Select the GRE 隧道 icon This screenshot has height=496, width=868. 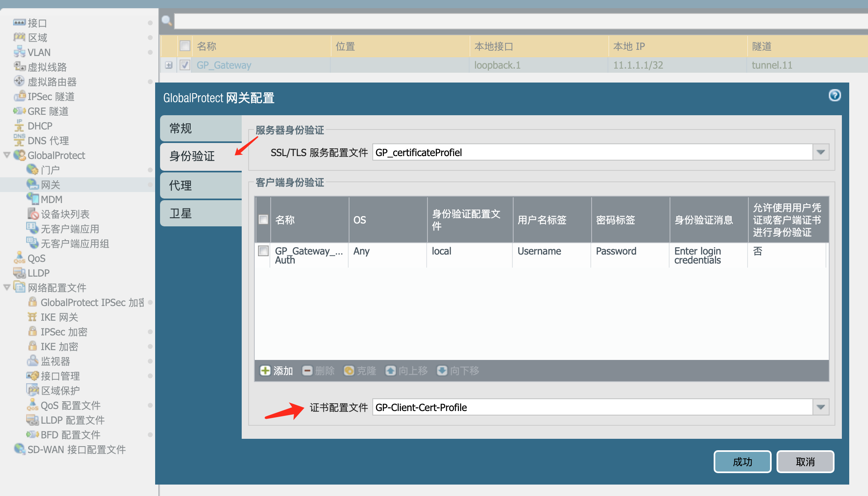pos(19,111)
